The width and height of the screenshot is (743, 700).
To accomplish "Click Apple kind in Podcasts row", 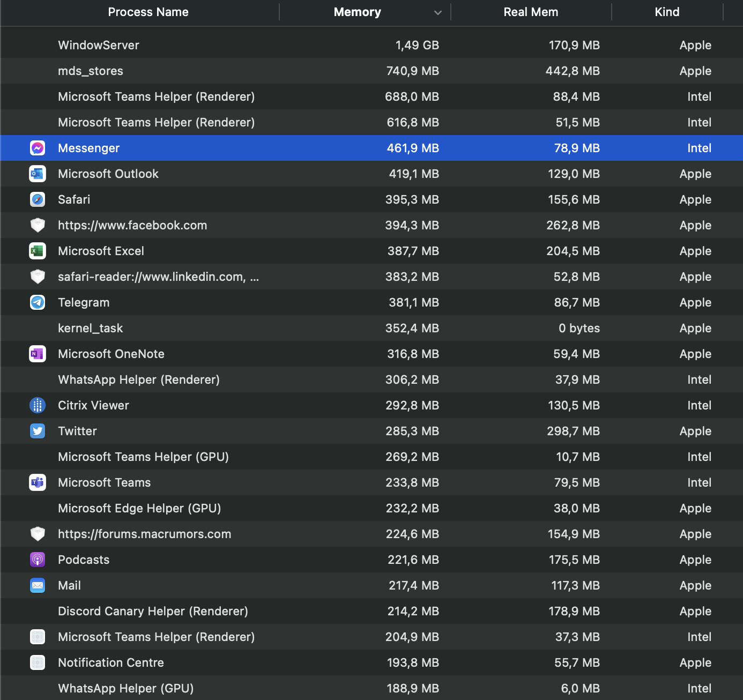I will click(x=695, y=560).
